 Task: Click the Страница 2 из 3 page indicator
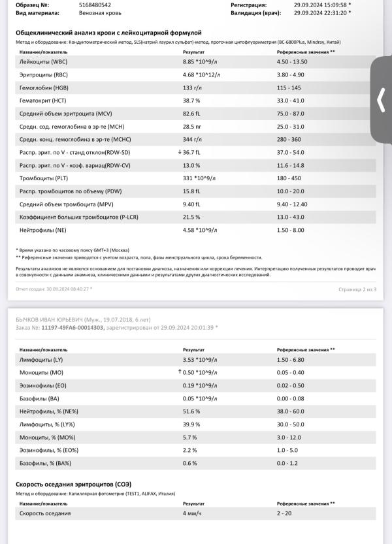(357, 289)
